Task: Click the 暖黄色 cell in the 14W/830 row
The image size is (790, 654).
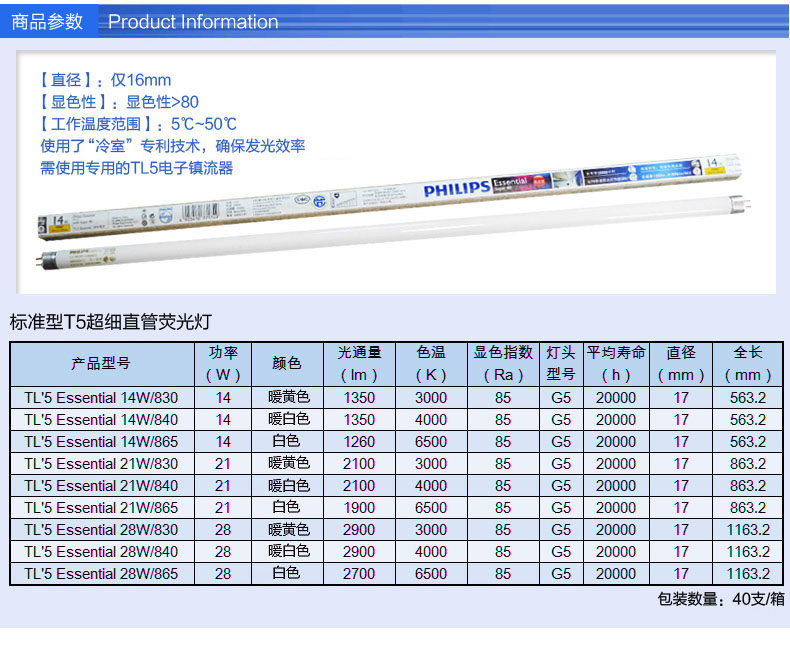Action: point(289,398)
